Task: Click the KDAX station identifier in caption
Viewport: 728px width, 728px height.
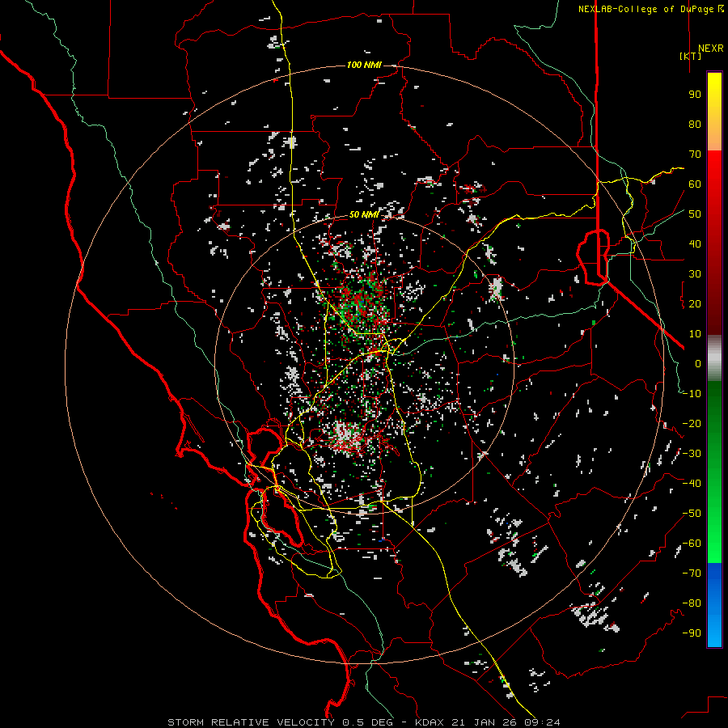Action: (429, 722)
